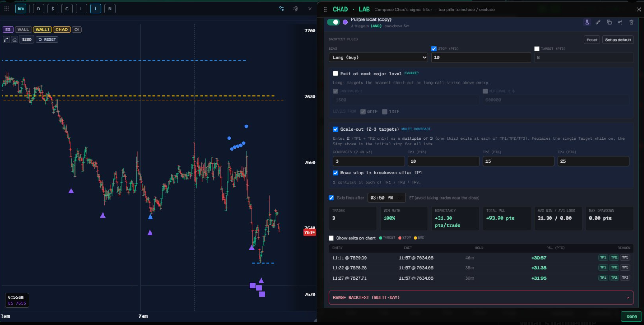This screenshot has width=644, height=325.
Task: Toggle the OI pill
Action: tap(77, 29)
